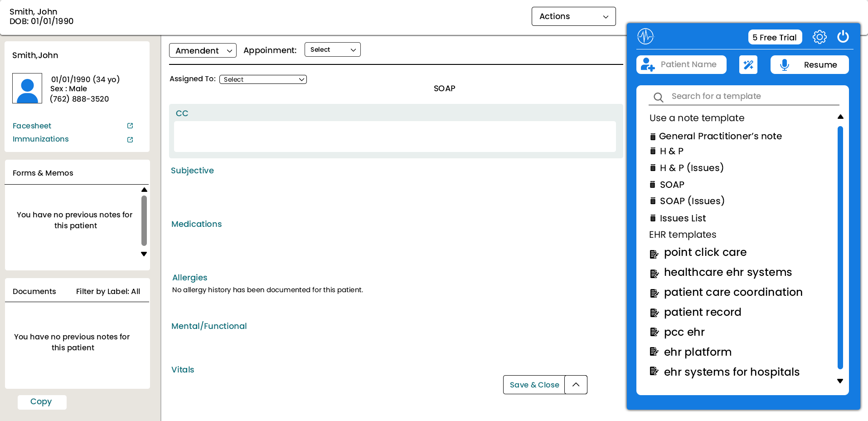Image resolution: width=868 pixels, height=421 pixels.
Task: Click the search magnifier in the template panel
Action: click(x=658, y=97)
